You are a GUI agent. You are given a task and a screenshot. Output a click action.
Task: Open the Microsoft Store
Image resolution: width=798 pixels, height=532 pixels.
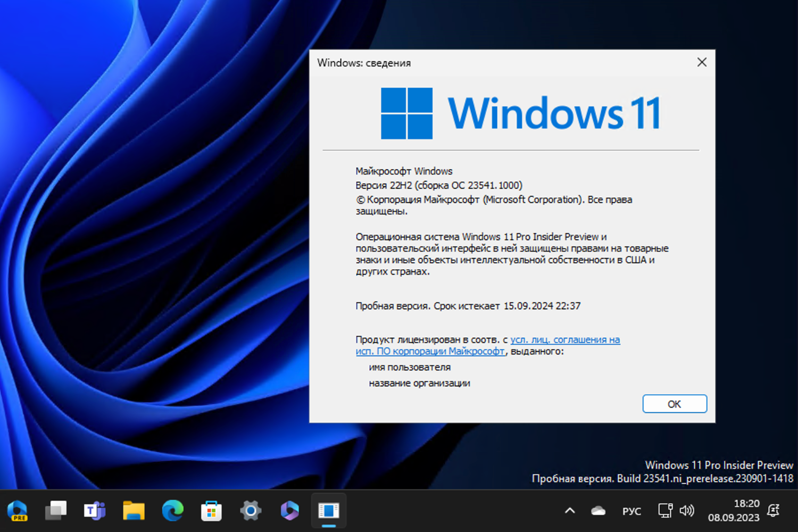pyautogui.click(x=211, y=511)
